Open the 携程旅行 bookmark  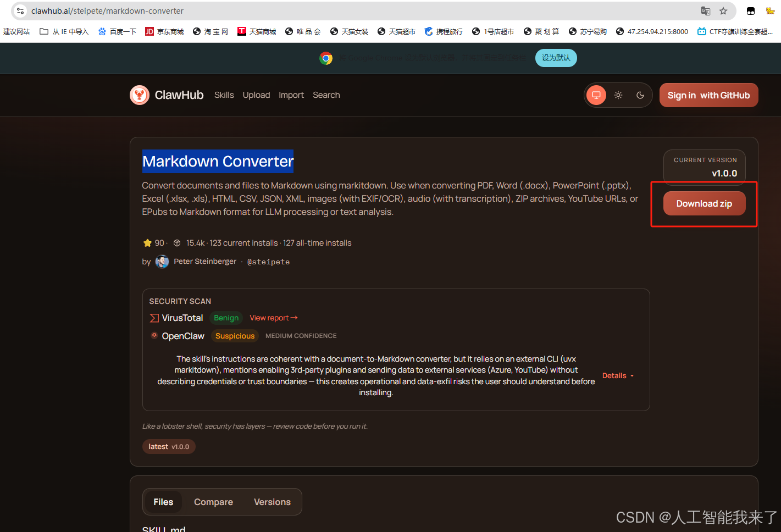[x=444, y=31]
